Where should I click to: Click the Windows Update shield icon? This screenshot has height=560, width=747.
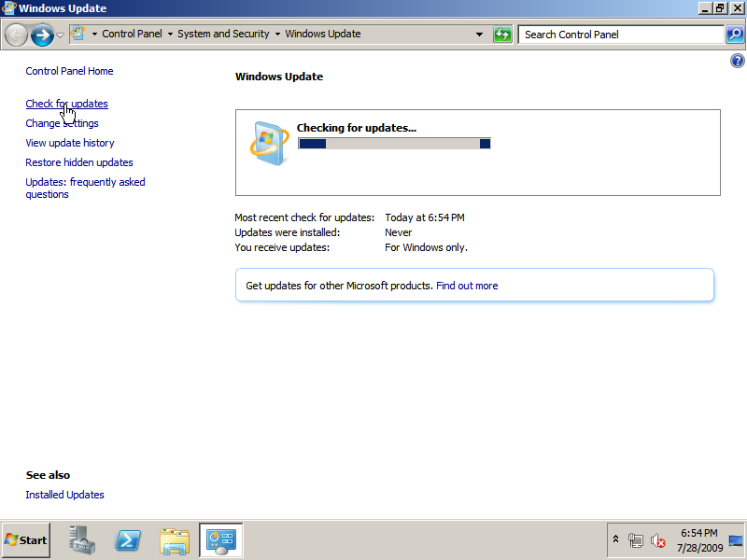point(270,144)
